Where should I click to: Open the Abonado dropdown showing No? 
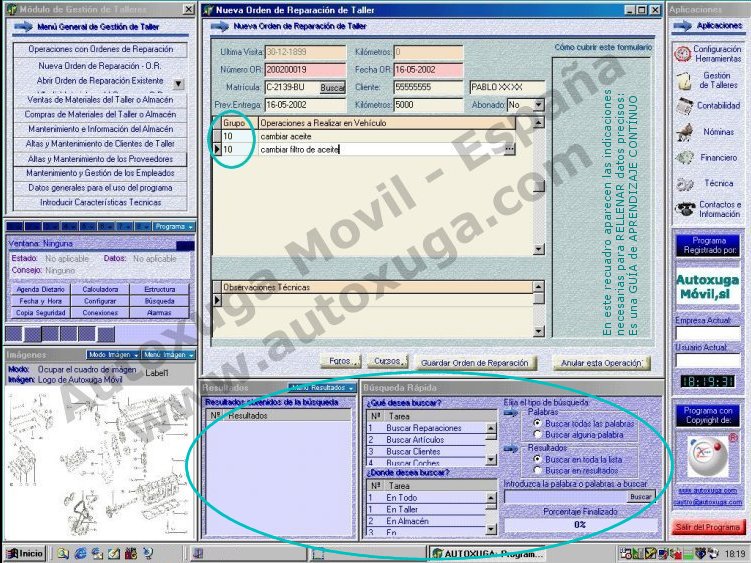click(539, 104)
